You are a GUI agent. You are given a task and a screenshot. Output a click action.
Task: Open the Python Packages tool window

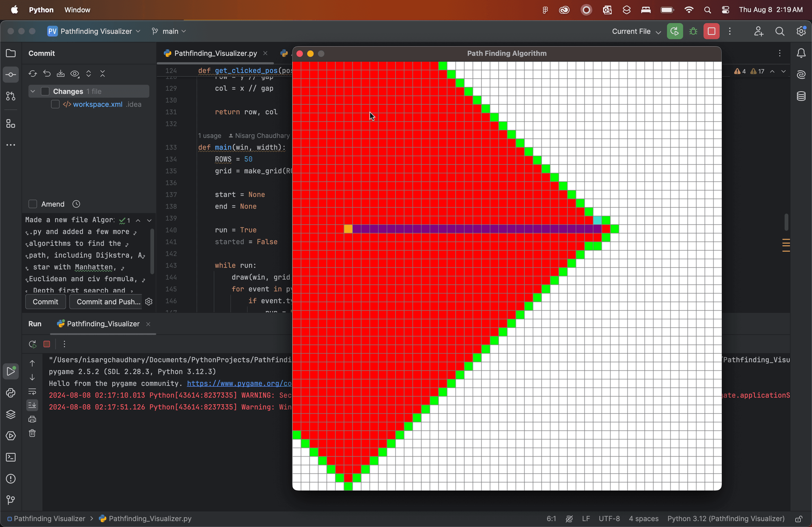(x=10, y=414)
